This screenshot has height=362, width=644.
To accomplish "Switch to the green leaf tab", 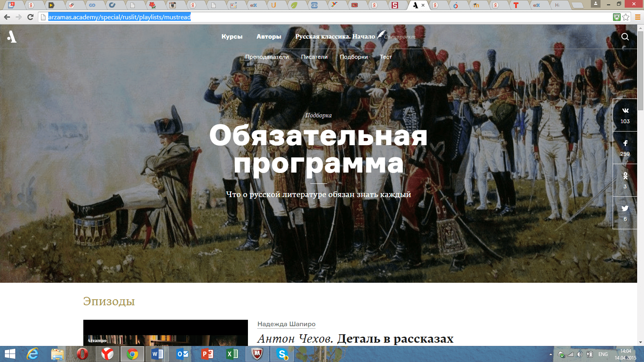I will [294, 5].
